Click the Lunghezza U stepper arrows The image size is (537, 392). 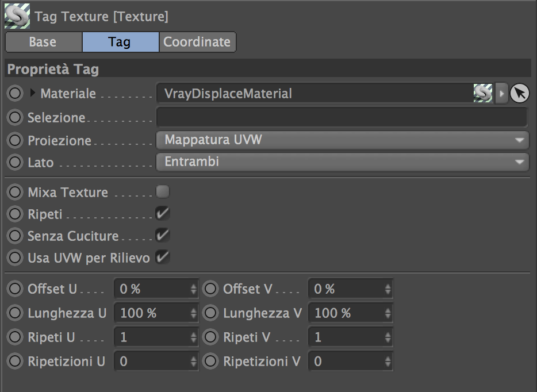[x=194, y=313]
